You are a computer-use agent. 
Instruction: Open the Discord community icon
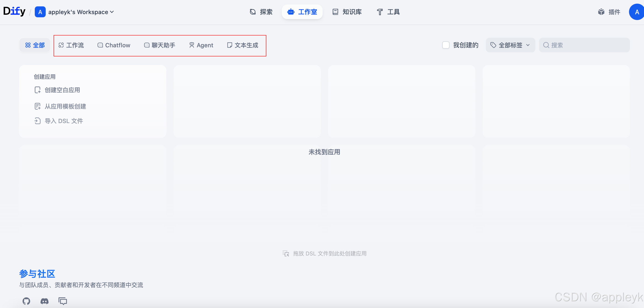point(45,301)
